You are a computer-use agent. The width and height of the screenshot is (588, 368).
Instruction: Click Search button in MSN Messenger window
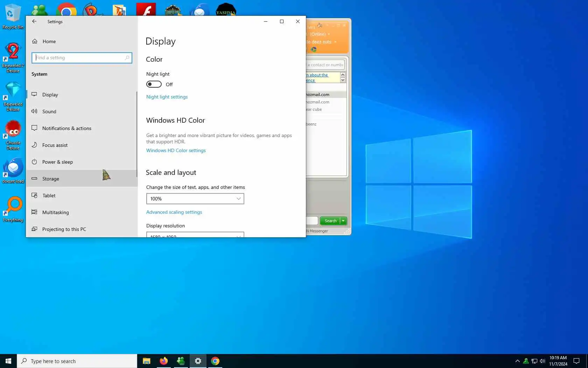coord(330,221)
